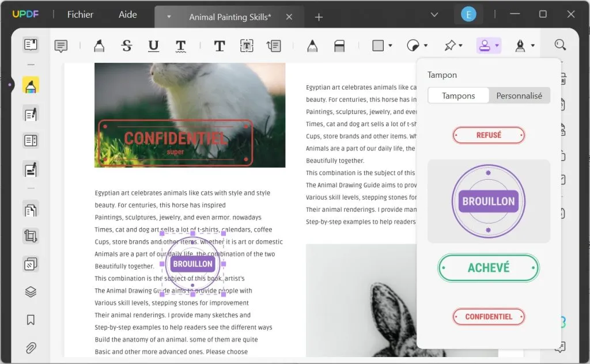Add a new tab with plus button
This screenshot has height=364, width=590.
click(x=319, y=17)
